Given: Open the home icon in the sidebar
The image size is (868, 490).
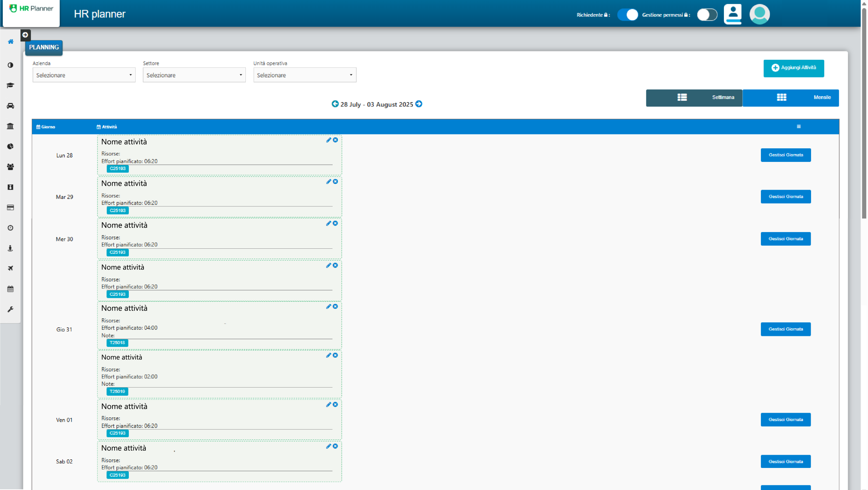Looking at the screenshot, I should pos(11,41).
